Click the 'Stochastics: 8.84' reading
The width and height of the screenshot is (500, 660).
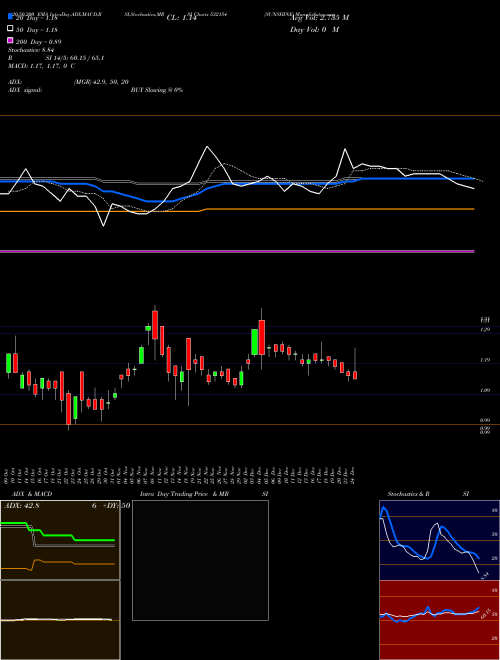(x=29, y=50)
